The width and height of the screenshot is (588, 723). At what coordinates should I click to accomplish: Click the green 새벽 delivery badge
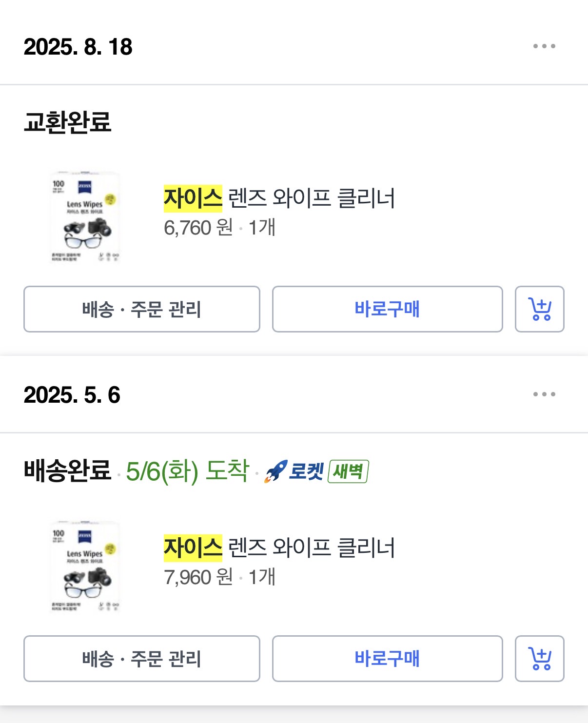[x=348, y=471]
